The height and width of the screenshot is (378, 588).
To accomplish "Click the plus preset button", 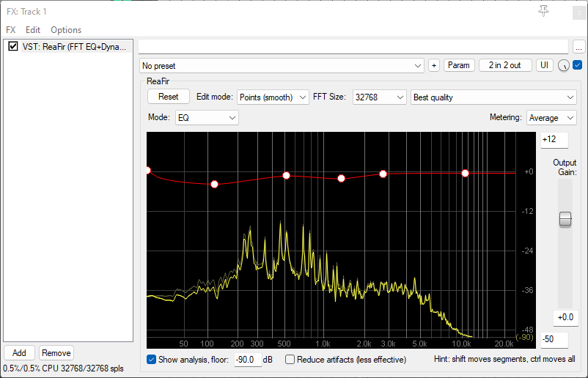I will pyautogui.click(x=434, y=65).
